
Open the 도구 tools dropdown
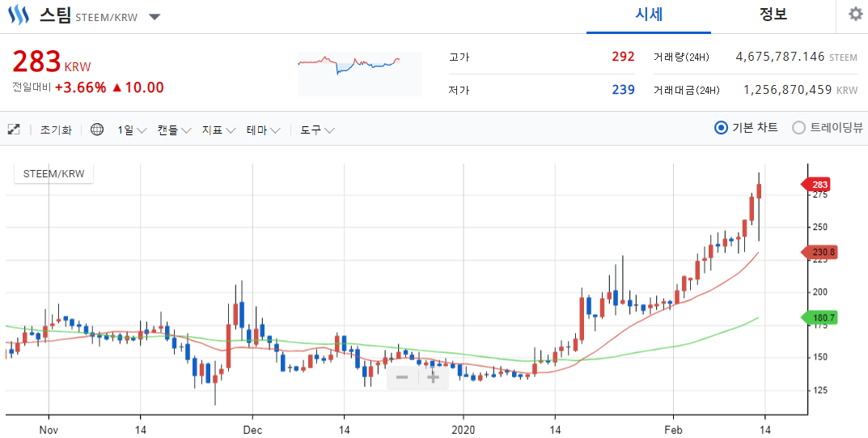[x=317, y=130]
